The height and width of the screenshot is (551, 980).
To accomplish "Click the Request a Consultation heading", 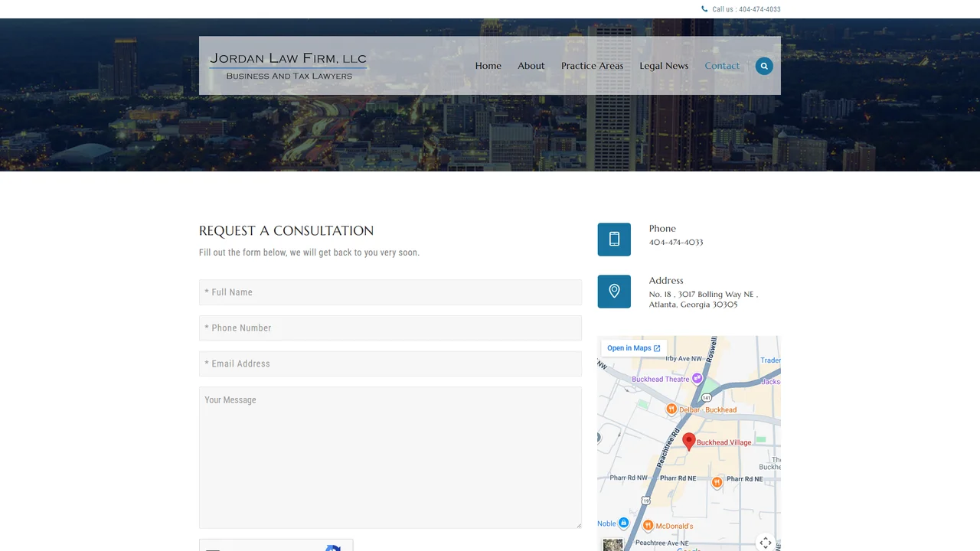I will click(x=286, y=230).
